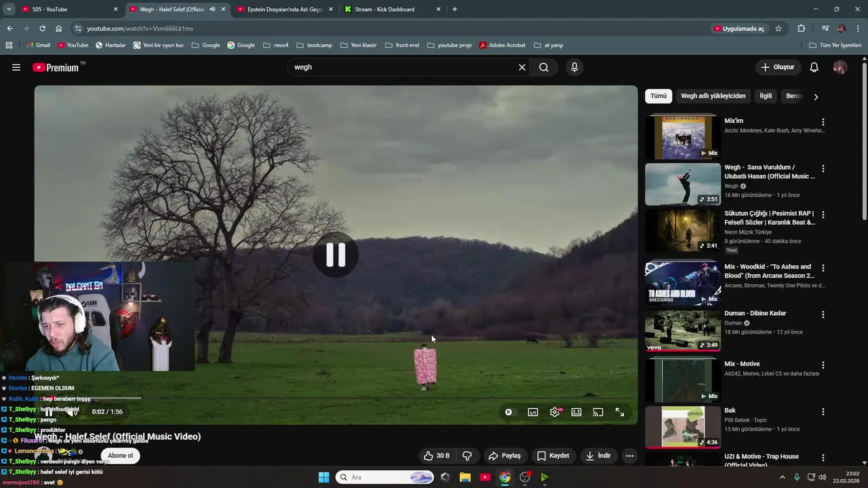This screenshot has height=488, width=868.
Task: Click the magnifier search button
Action: (x=544, y=67)
